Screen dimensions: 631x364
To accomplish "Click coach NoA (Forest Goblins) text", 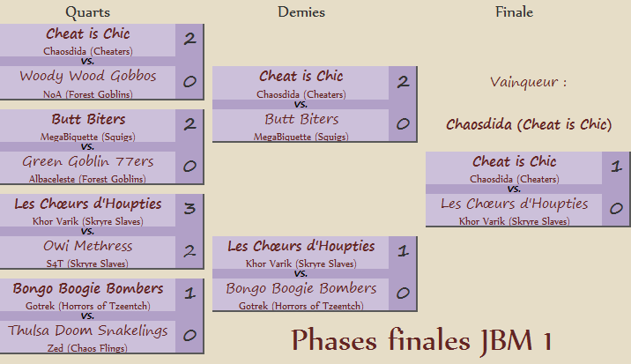I will [88, 94].
